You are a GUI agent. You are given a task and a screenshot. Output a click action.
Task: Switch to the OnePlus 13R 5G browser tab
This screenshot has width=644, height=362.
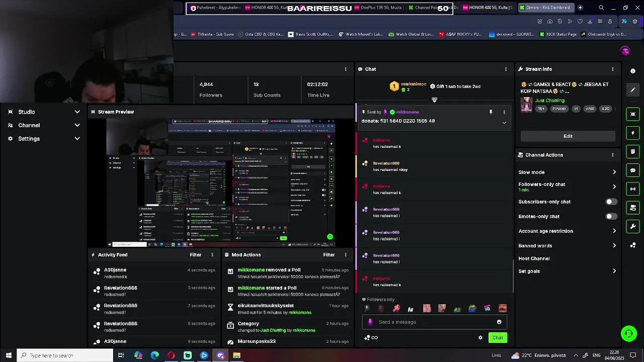click(x=379, y=8)
